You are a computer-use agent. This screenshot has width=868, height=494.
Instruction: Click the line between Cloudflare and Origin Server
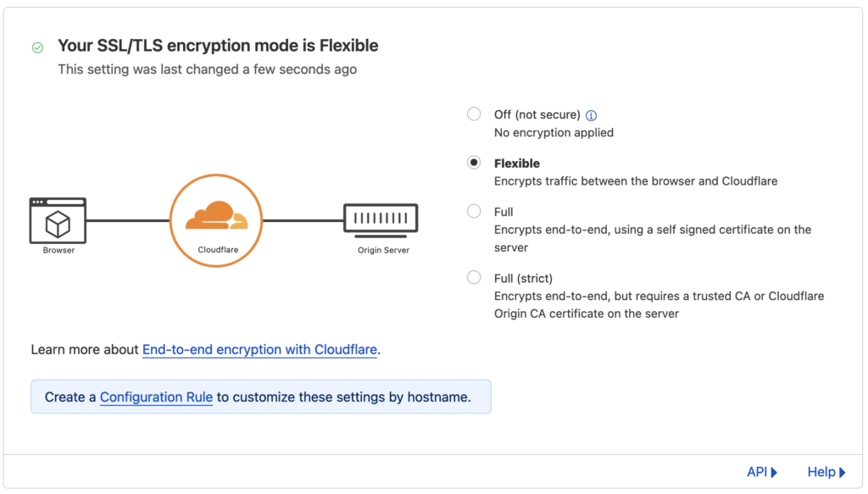click(303, 220)
